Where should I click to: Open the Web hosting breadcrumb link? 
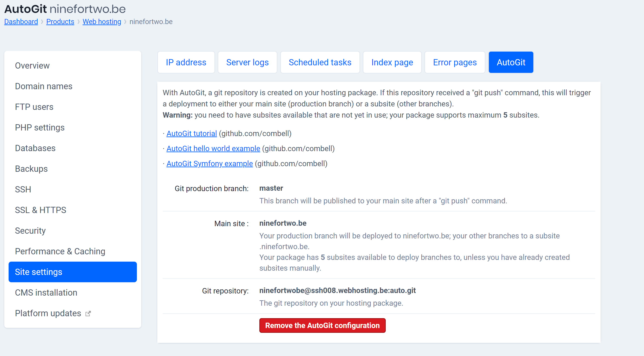102,22
